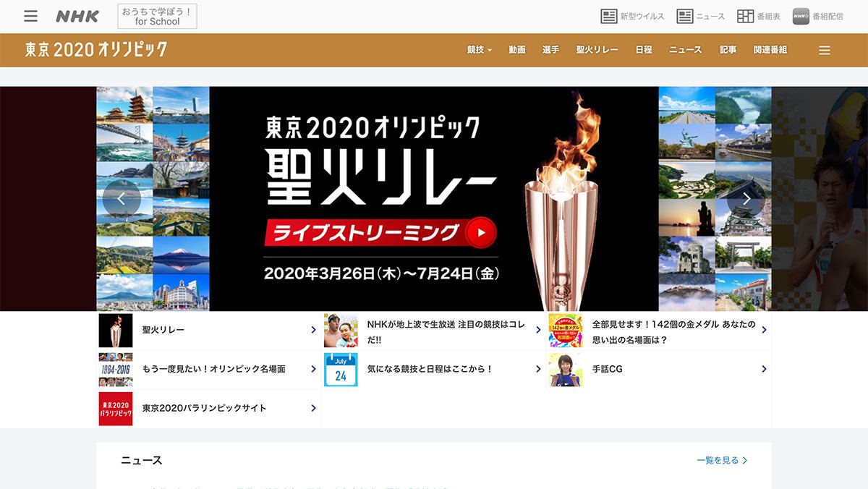Open the NHK hamburger menu at top left
The width and height of the screenshot is (868, 489).
tap(30, 16)
